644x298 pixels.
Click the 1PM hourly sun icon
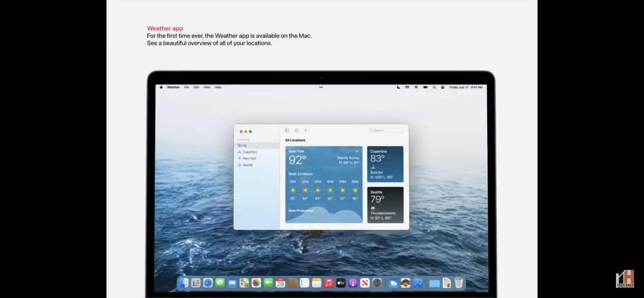293,190
